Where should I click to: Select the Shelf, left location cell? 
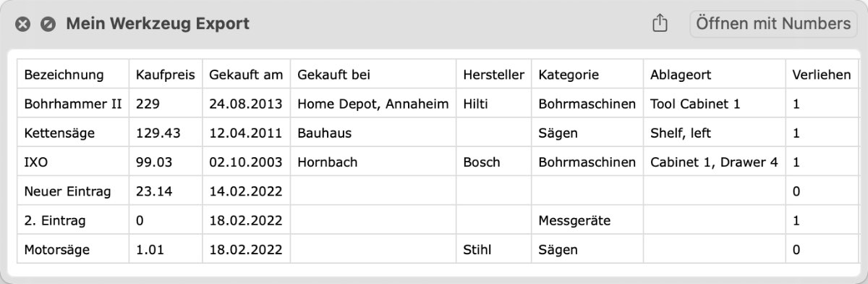coord(714,133)
